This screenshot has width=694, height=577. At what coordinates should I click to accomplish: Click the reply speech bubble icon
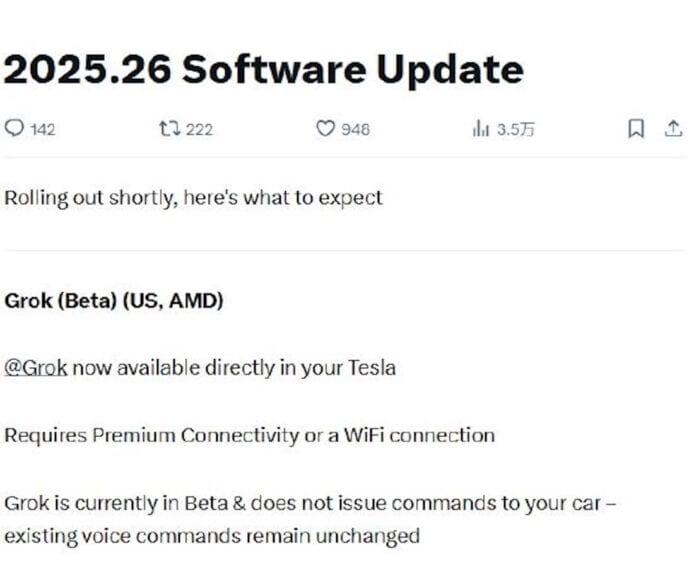click(x=15, y=129)
